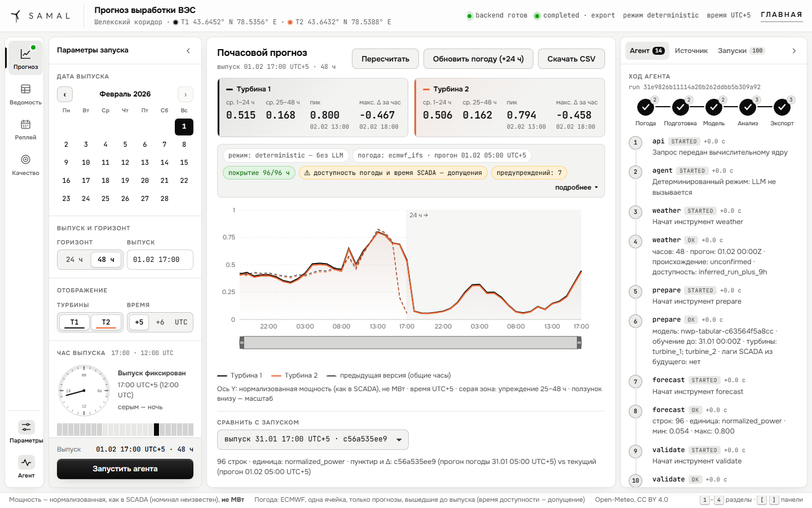The width and height of the screenshot is (812, 508).
Task: Click the Модель pipeline step checkmark
Action: (x=713, y=107)
